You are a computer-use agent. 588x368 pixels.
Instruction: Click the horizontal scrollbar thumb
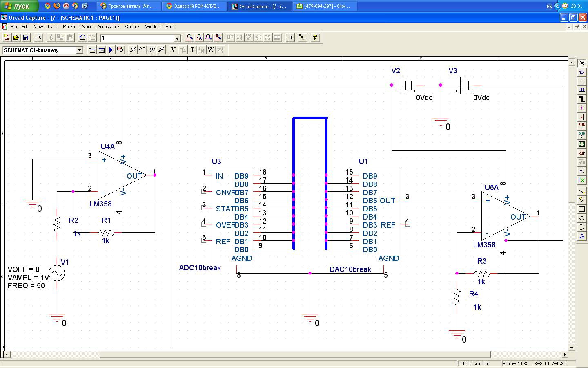(294, 355)
